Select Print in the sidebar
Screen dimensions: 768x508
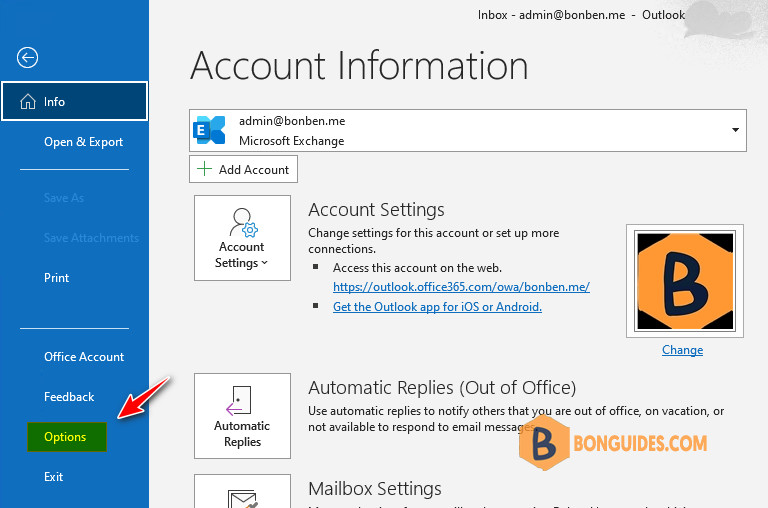pyautogui.click(x=56, y=278)
